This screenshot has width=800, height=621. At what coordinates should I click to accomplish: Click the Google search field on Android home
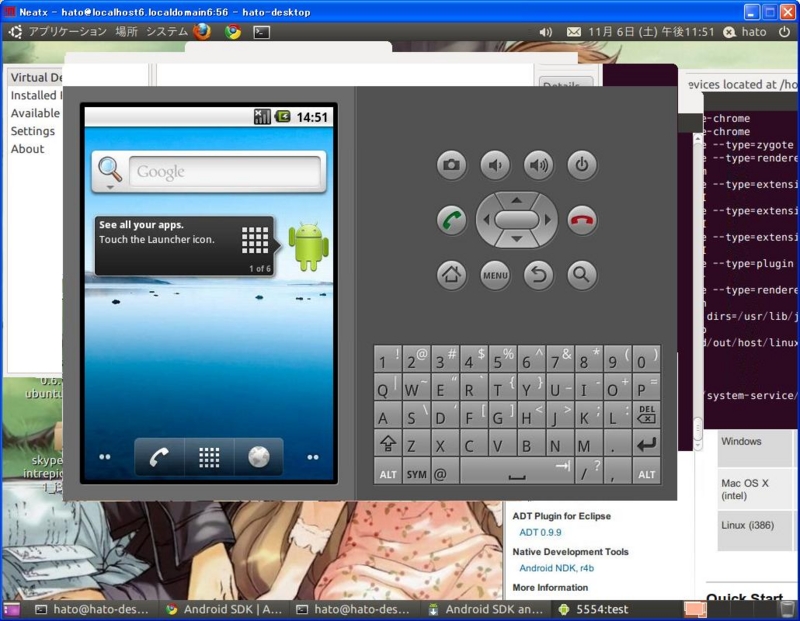click(225, 171)
